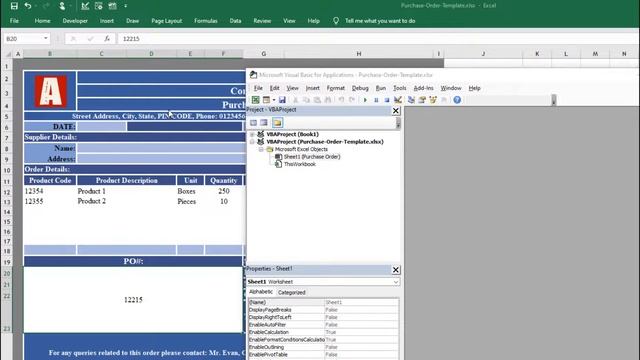Screen dimensions: 640x360
Task: Click the Excel Save icon in quick access toolbar
Action: coord(14,6)
